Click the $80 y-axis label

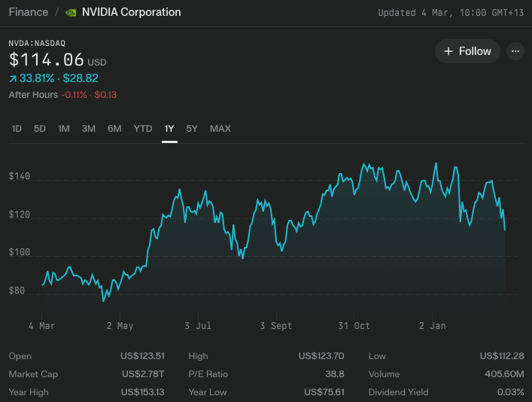[17, 291]
